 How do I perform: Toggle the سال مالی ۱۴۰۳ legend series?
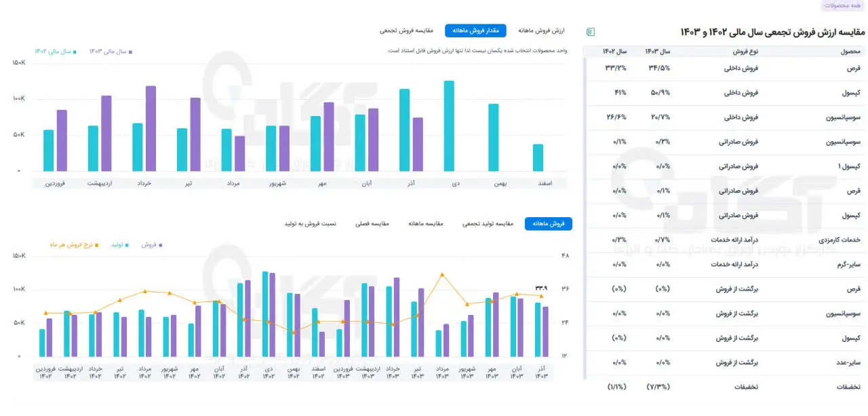[111, 51]
